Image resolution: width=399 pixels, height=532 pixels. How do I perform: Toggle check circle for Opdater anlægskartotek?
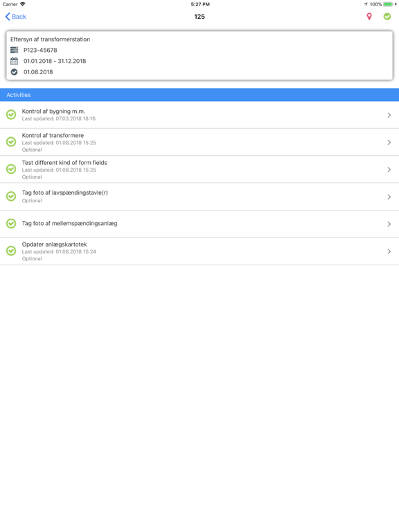[11, 251]
